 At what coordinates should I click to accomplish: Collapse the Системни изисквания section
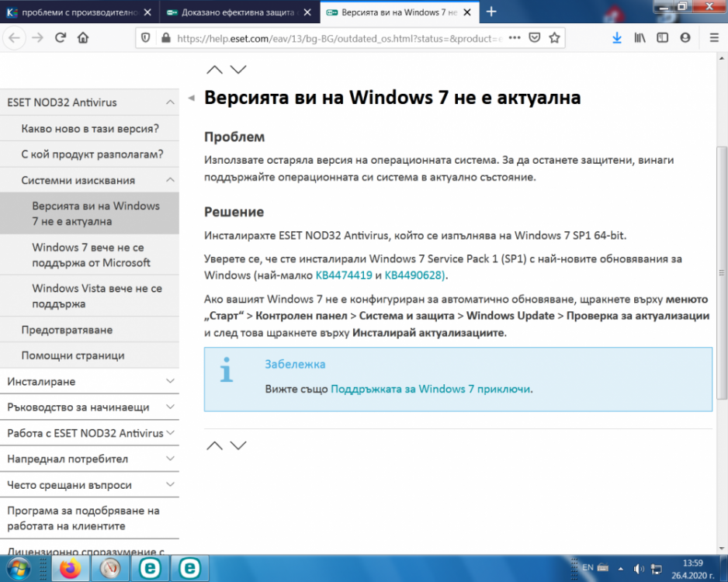171,180
